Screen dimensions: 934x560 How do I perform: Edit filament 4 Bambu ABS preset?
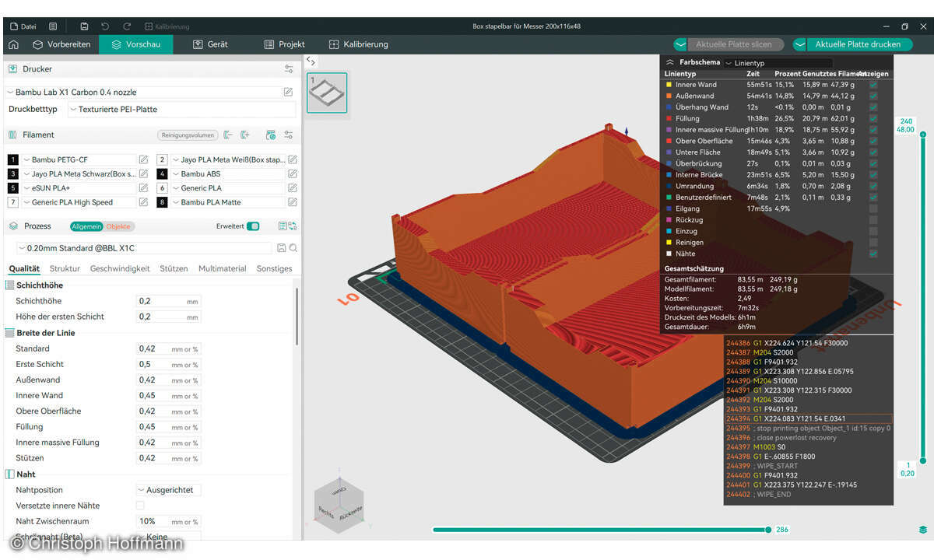pyautogui.click(x=293, y=173)
